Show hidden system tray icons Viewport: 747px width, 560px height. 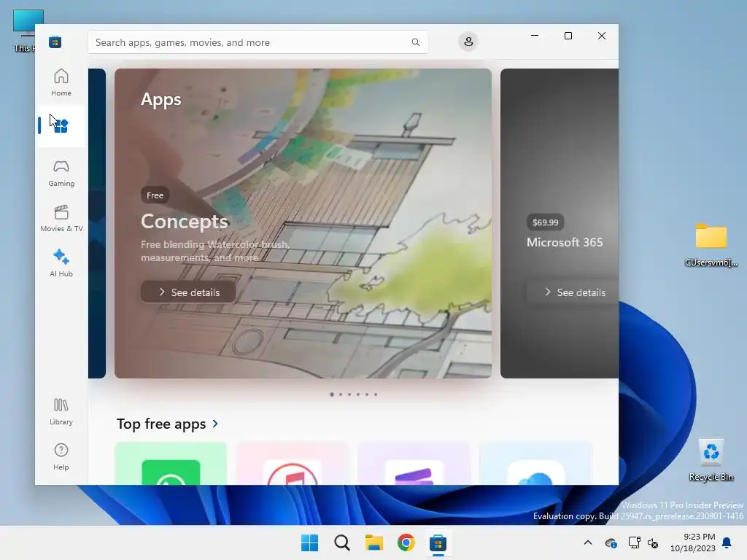point(588,542)
